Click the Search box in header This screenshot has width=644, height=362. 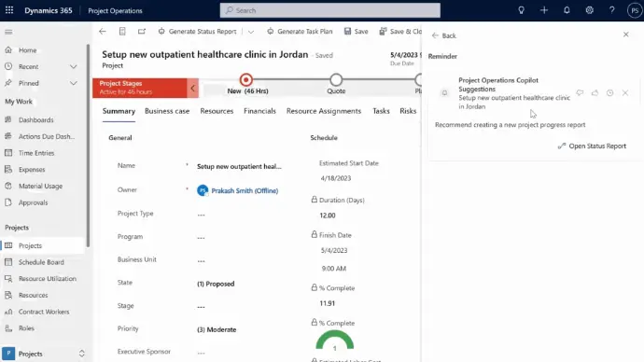329,10
